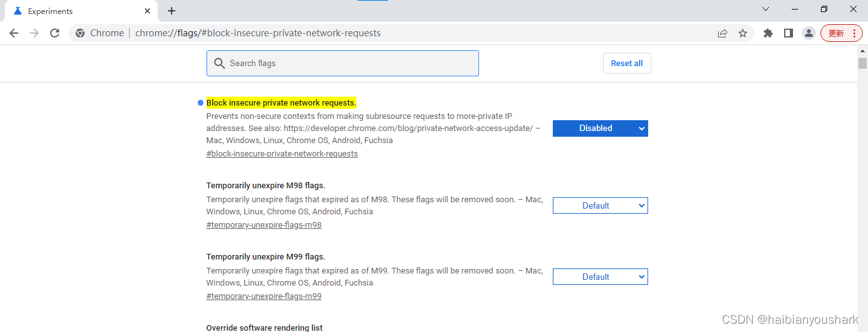Close the Experiments tab

click(147, 11)
